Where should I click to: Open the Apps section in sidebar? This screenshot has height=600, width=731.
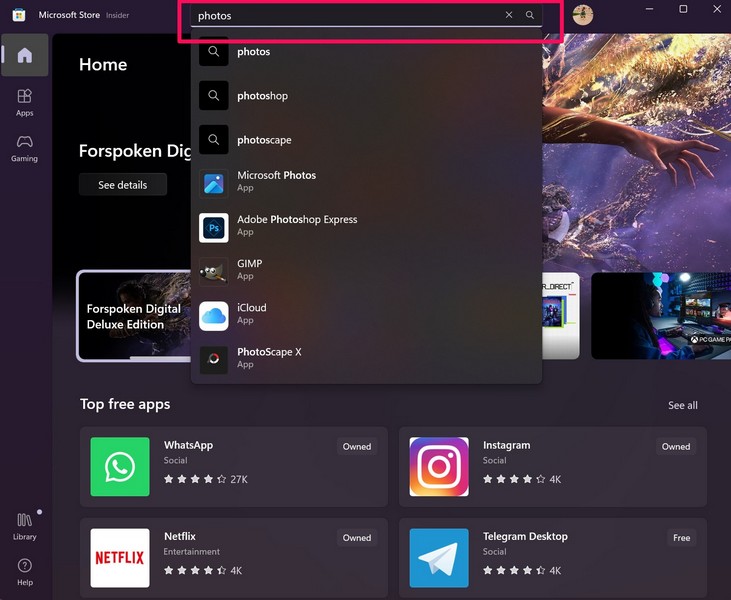pos(24,102)
